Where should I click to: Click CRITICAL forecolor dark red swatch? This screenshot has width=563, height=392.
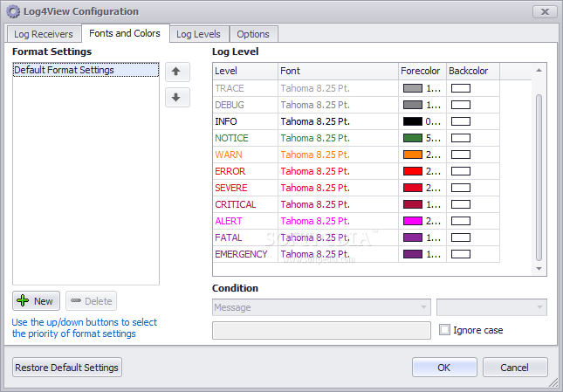pyautogui.click(x=413, y=204)
